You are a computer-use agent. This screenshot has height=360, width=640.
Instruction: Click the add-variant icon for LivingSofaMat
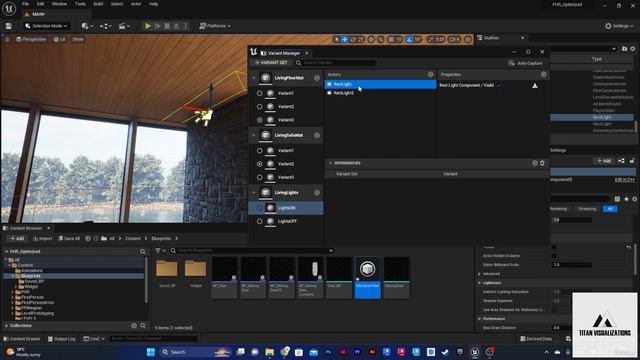click(x=317, y=135)
